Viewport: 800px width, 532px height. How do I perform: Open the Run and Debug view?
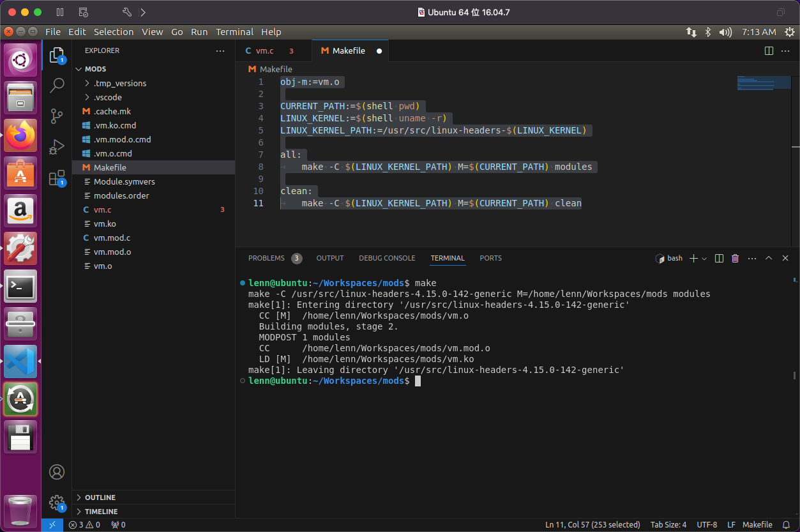point(57,147)
